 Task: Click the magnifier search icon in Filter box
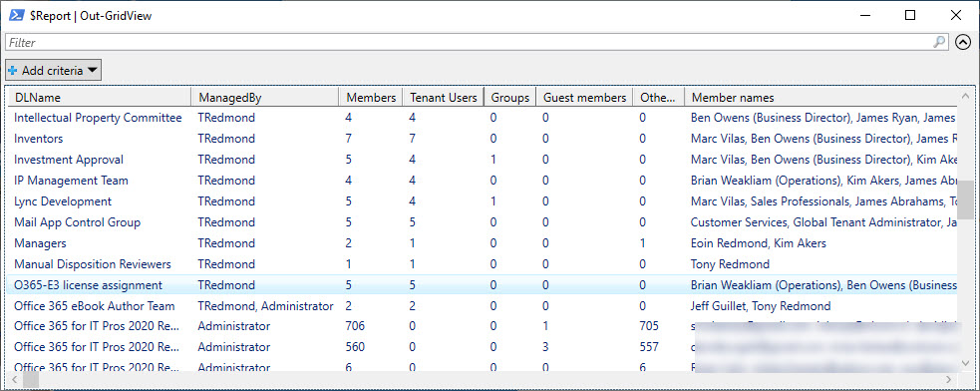(939, 42)
